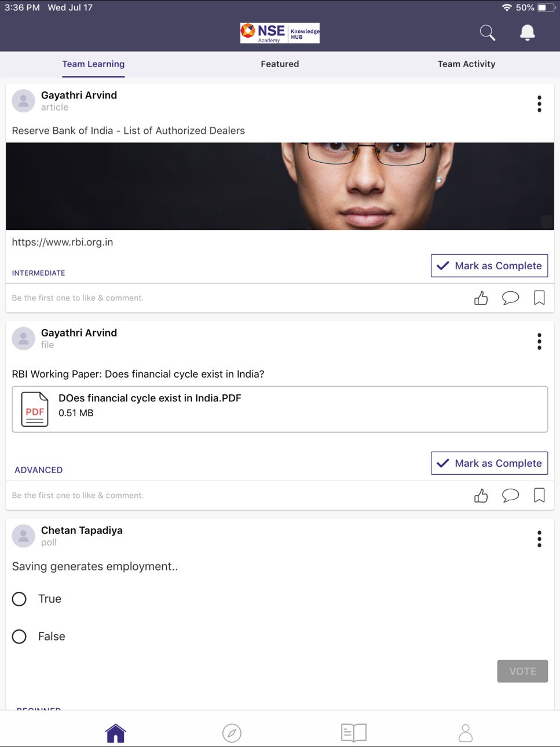Switch to the Featured tab
Screen dimensions: 560x747
280,64
